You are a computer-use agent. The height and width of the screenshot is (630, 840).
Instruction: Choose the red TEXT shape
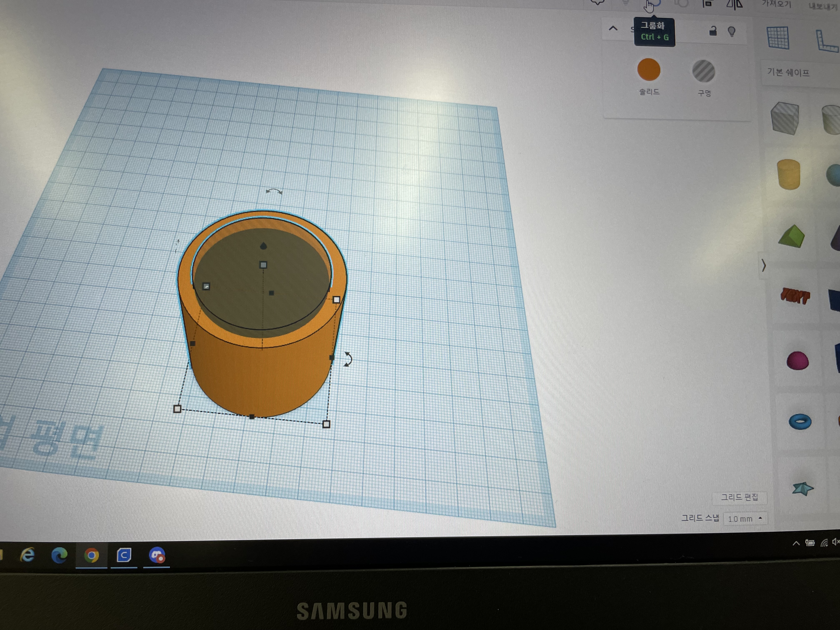pos(795,296)
